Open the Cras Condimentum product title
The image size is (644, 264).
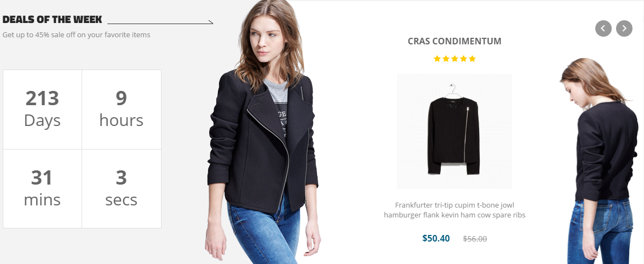click(455, 41)
